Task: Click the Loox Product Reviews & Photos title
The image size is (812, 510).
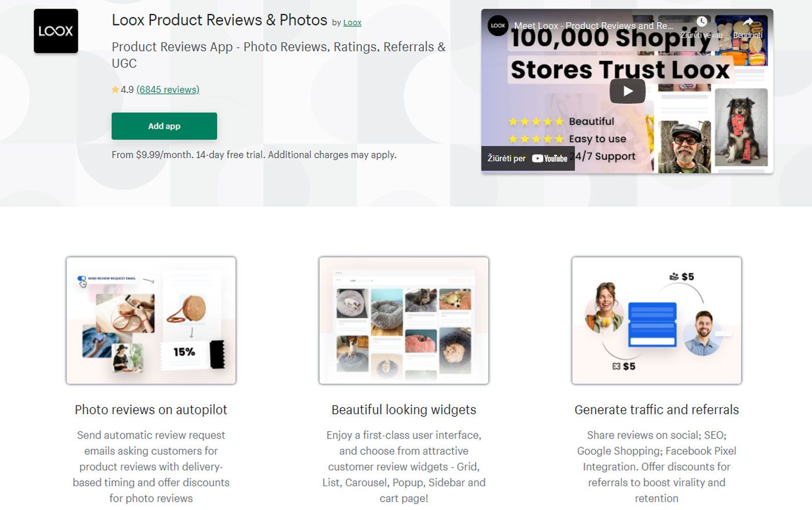Action: (x=219, y=20)
